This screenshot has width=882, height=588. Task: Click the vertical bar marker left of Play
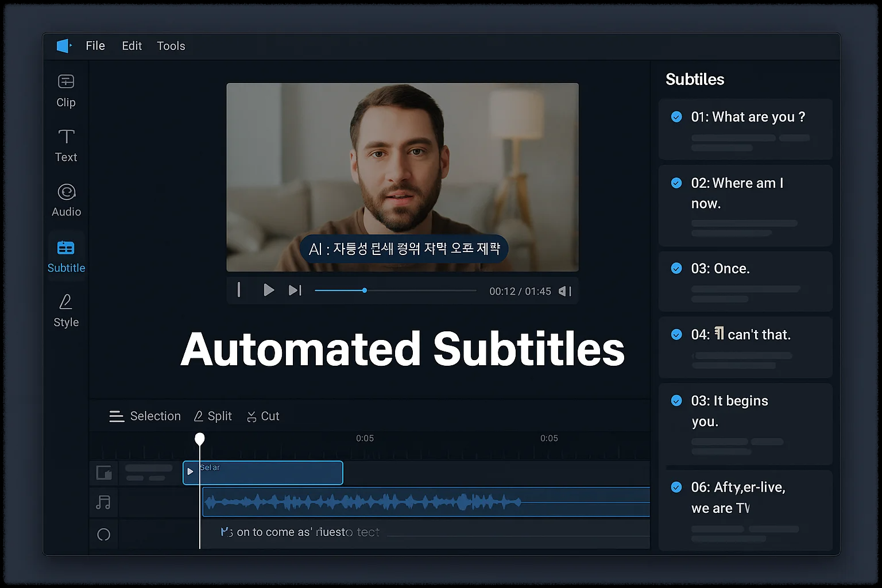pos(239,290)
